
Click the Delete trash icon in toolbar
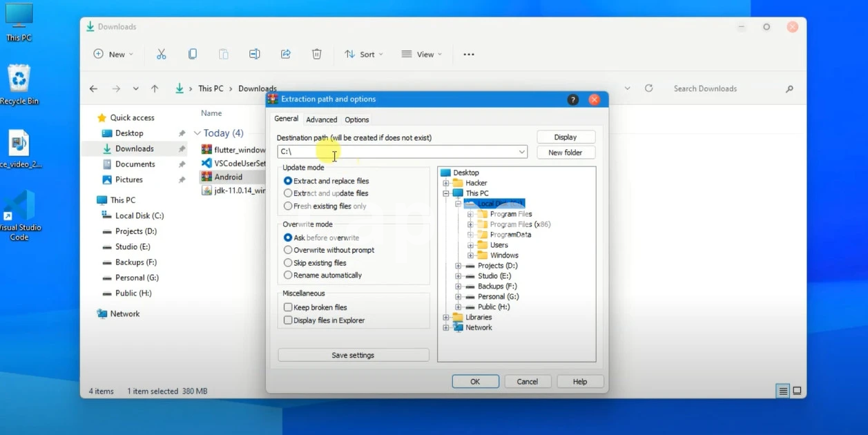316,54
